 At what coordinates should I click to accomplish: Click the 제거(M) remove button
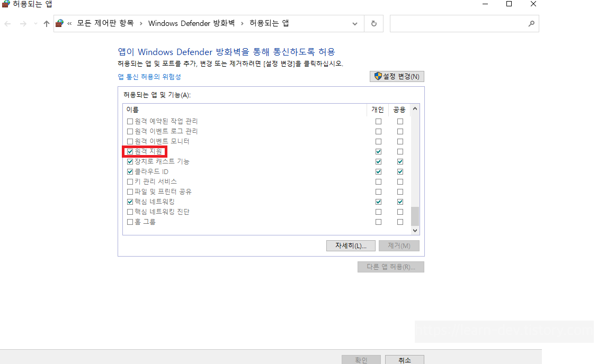tap(399, 245)
